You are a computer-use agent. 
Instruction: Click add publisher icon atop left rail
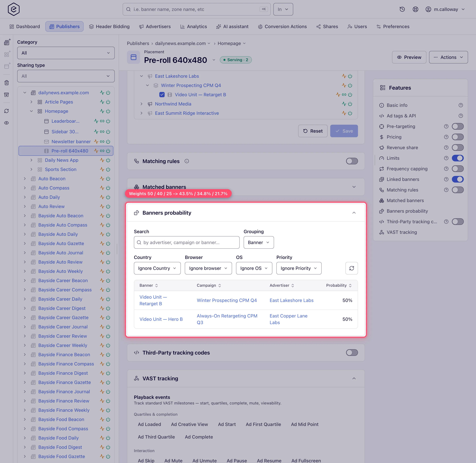[7, 42]
